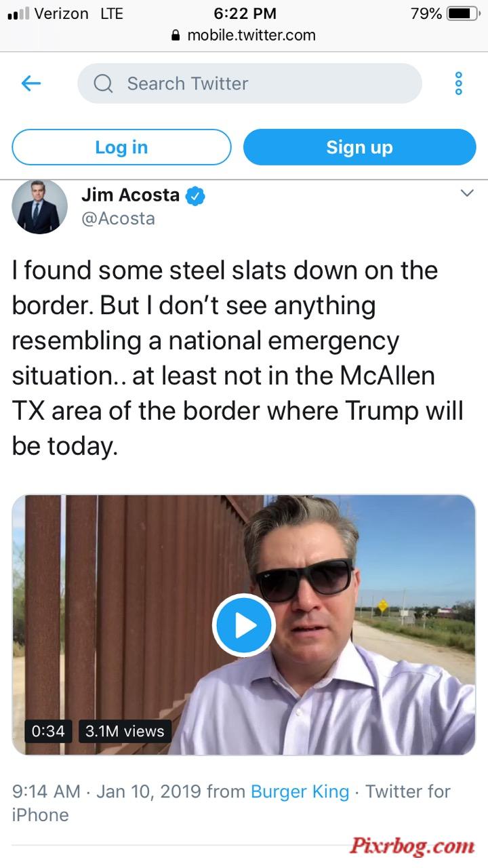Click the Sign up button
Viewport: 488px width, 868px height.
(x=360, y=147)
